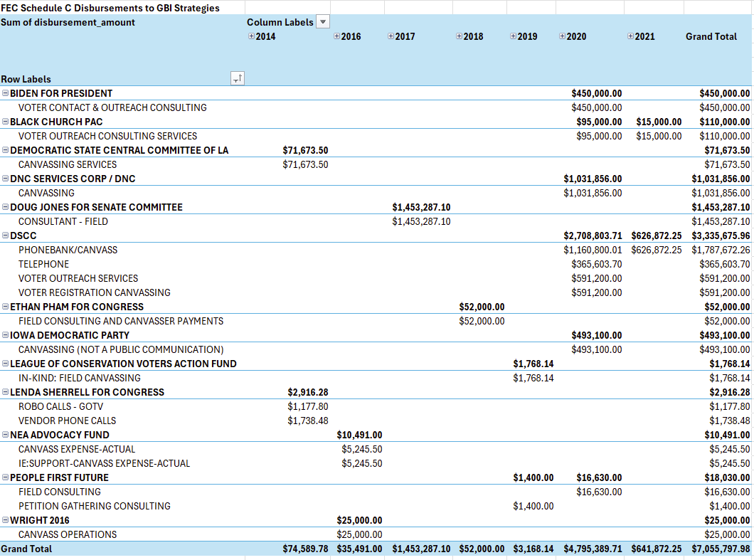Collapse the BLACK CHURCH PAC group

(x=5, y=122)
